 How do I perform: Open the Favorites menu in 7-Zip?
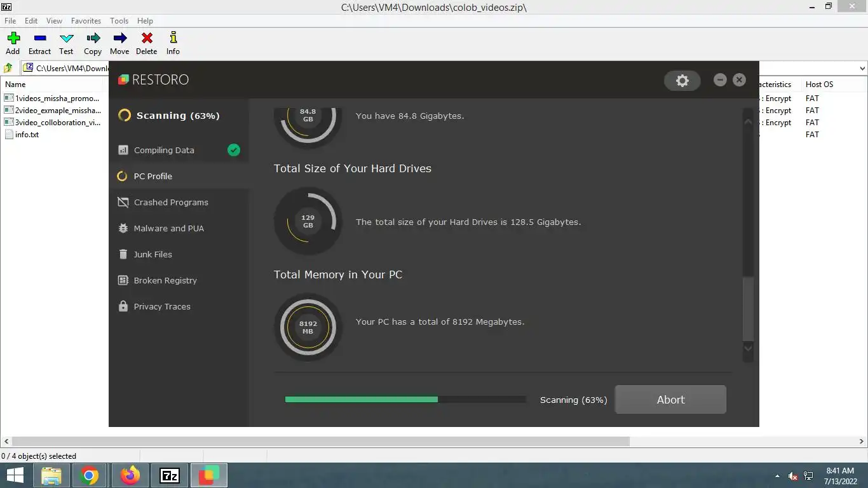pyautogui.click(x=86, y=21)
